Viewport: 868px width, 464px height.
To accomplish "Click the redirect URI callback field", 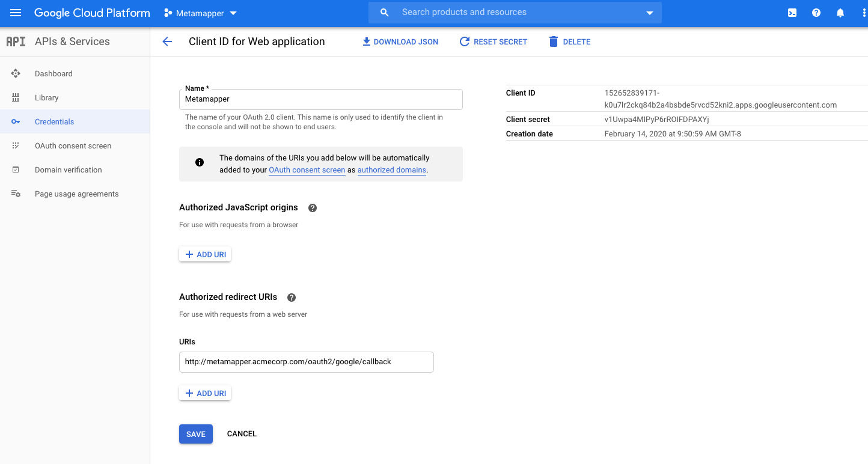I will coord(307,362).
